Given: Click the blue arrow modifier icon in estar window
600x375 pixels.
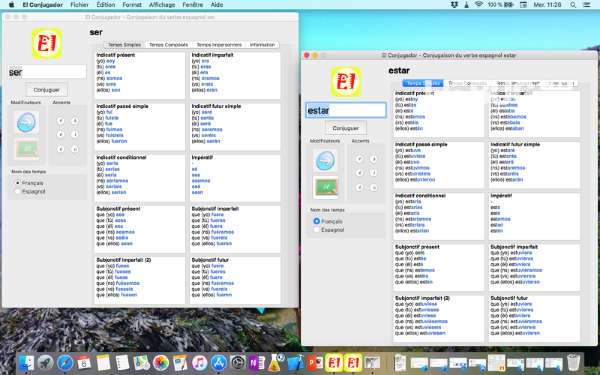Looking at the screenshot, I should click(x=325, y=160).
